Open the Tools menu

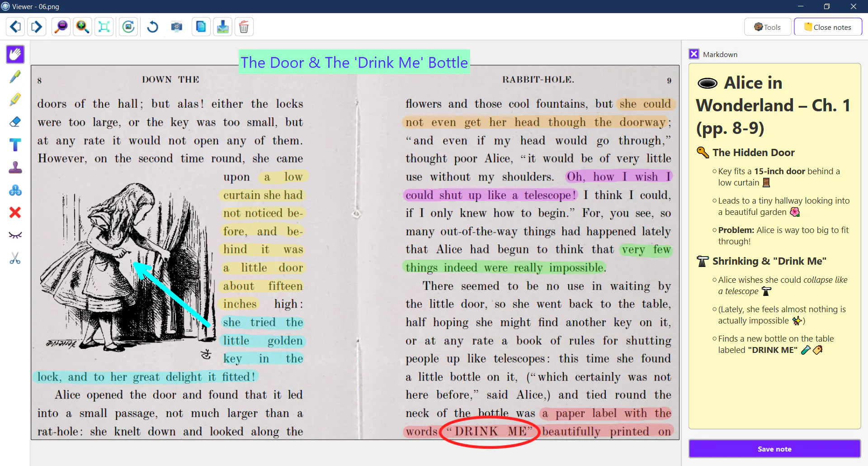click(x=768, y=27)
